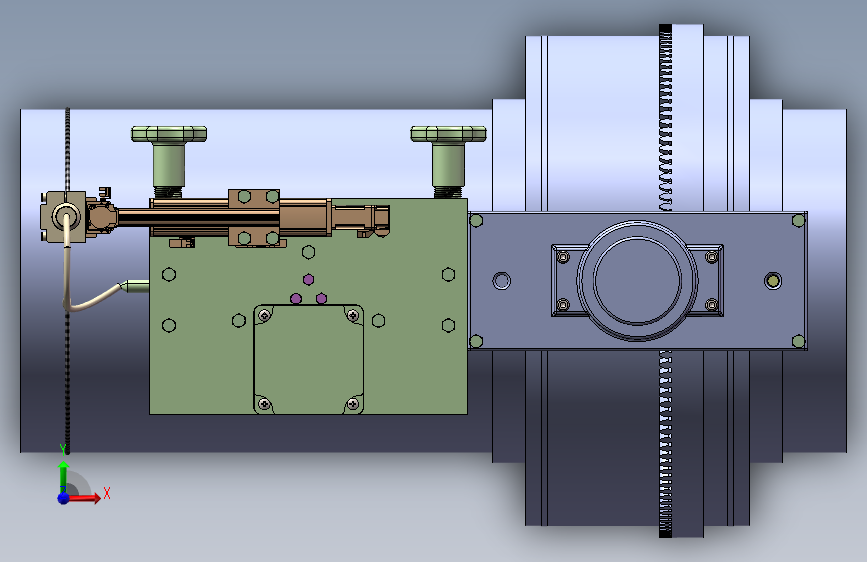This screenshot has height=562, width=867.
Task: Pick the beige valve block at the cylinder's end
Action: tap(64, 216)
